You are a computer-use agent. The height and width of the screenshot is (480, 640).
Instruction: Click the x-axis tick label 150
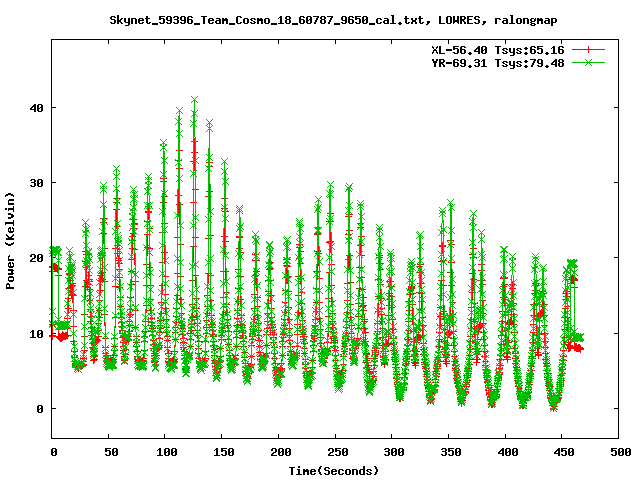coord(224,452)
